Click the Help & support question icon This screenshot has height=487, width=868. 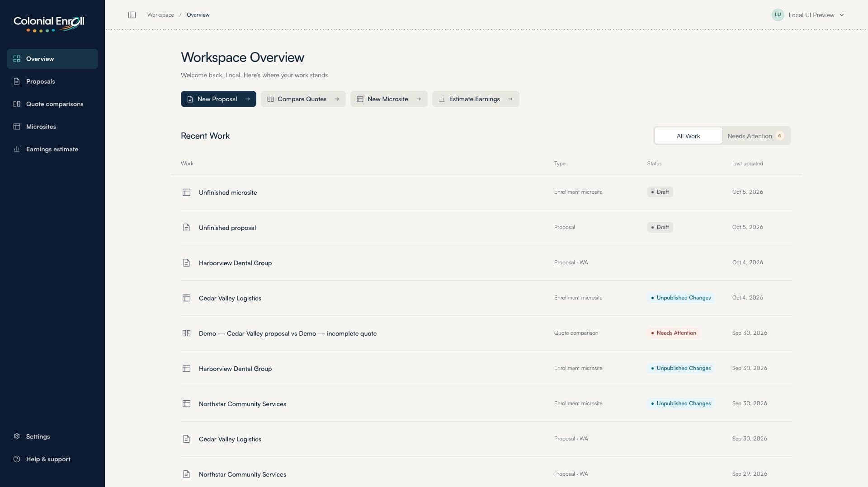(17, 459)
